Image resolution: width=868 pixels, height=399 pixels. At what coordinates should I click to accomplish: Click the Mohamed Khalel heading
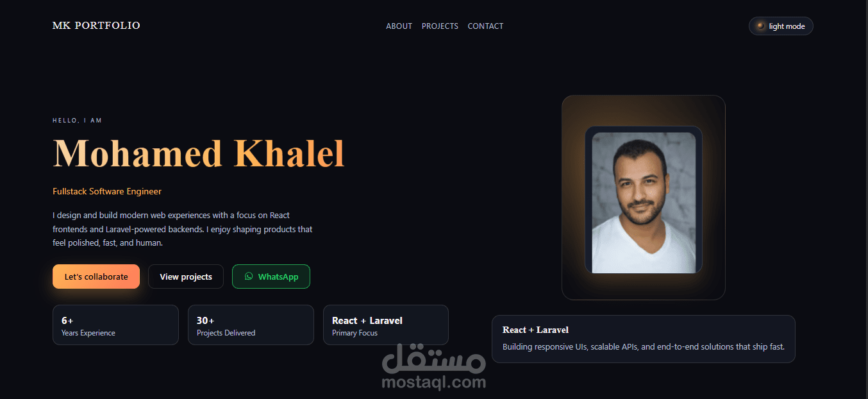click(199, 154)
